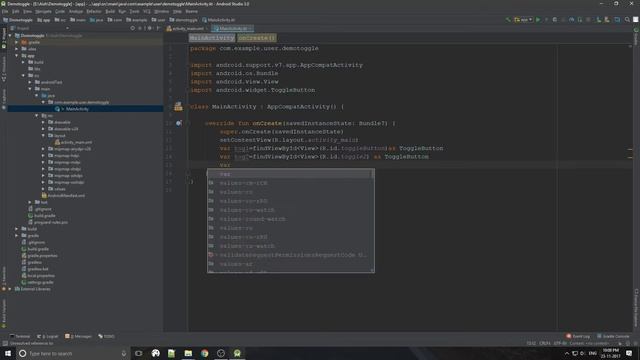Toggle tool window quick access icon in status bar
This screenshot has height=360, width=640.
coord(5,344)
